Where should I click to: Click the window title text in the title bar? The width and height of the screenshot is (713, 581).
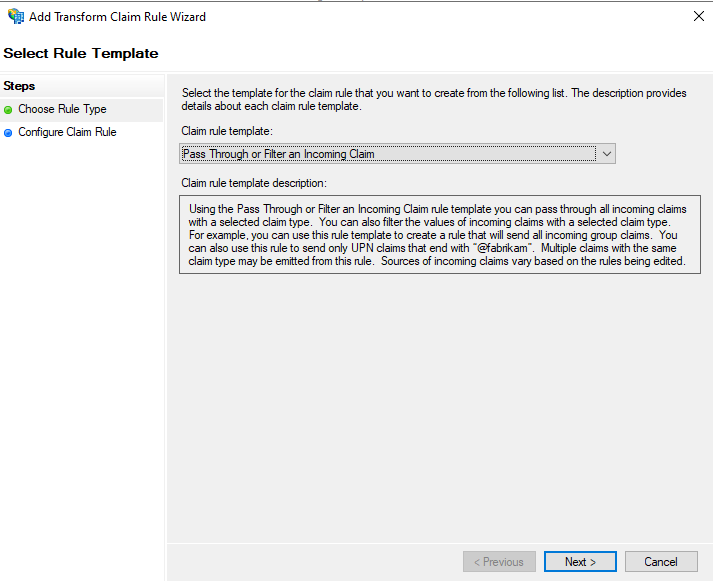(118, 16)
